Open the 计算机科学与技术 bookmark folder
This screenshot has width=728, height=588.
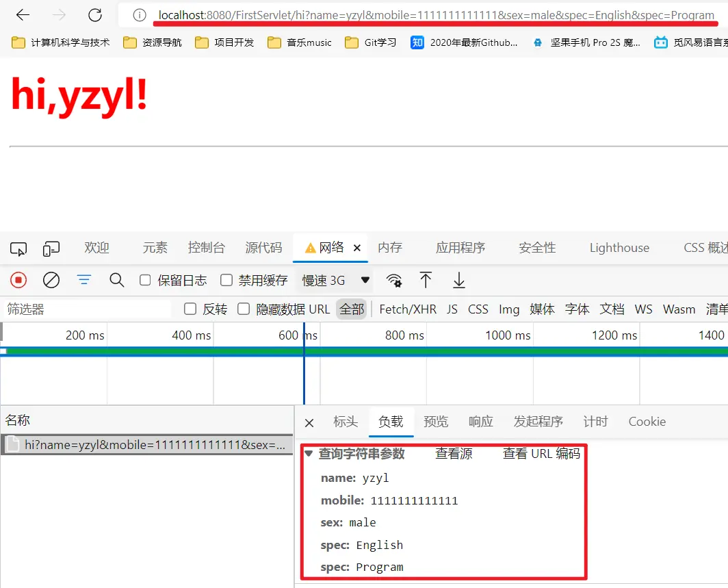[x=61, y=42]
